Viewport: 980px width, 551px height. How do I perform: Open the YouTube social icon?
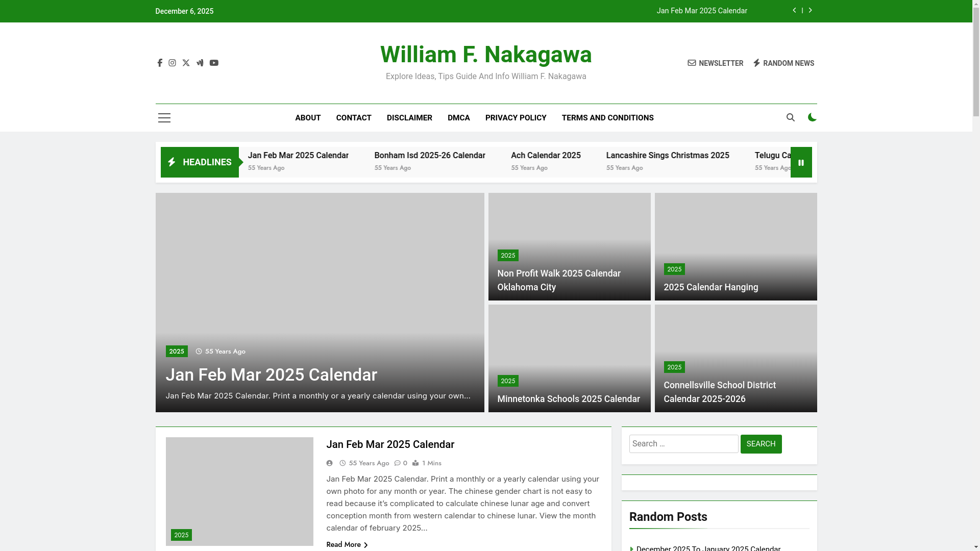coord(214,63)
